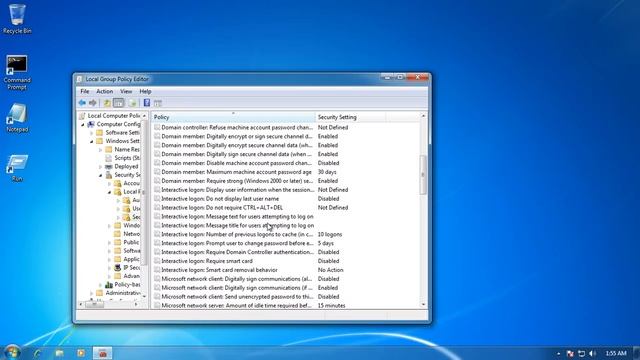Expand the Name Resolution Policy node
This screenshot has width=640, height=360.
[100, 150]
